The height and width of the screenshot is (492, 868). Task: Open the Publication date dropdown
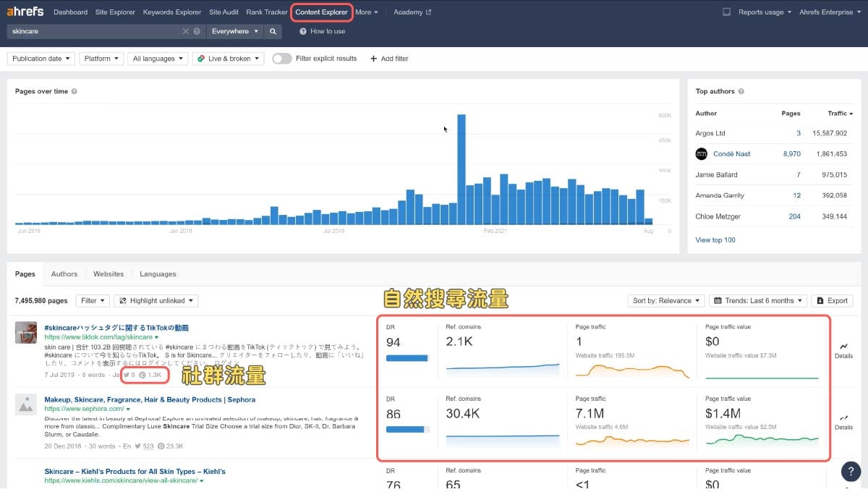[41, 59]
